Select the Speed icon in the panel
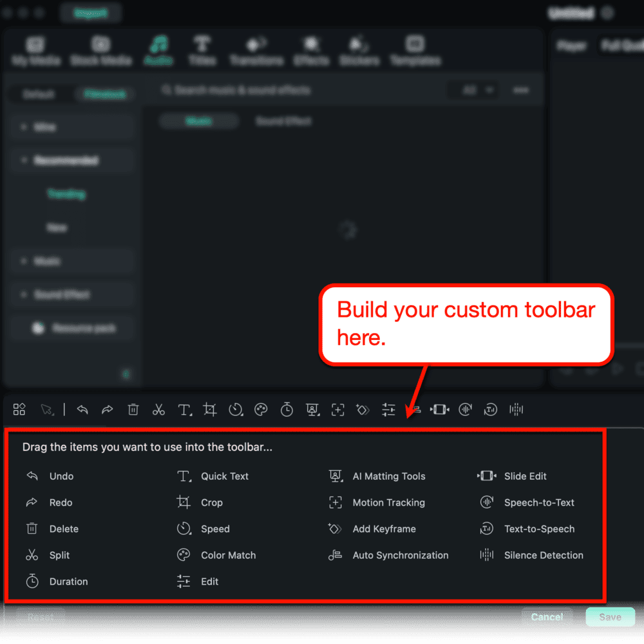The width and height of the screenshot is (644, 644). [184, 529]
